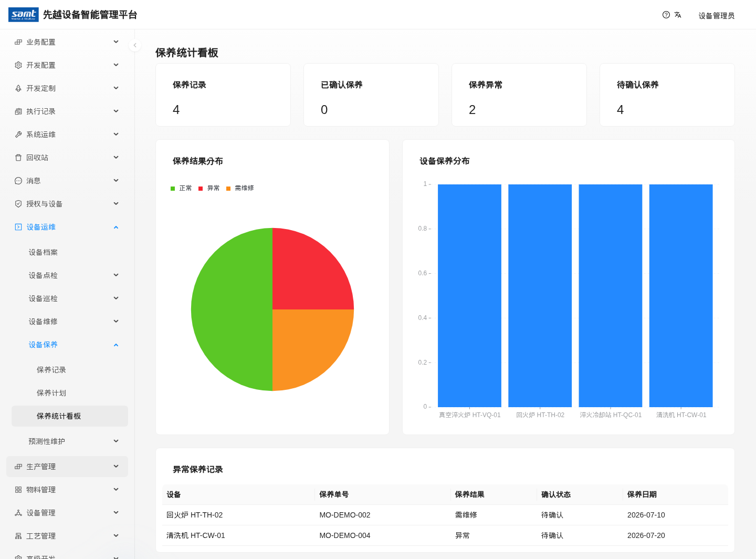The height and width of the screenshot is (559, 756).
Task: Open the help question-mark icon
Action: click(x=666, y=15)
